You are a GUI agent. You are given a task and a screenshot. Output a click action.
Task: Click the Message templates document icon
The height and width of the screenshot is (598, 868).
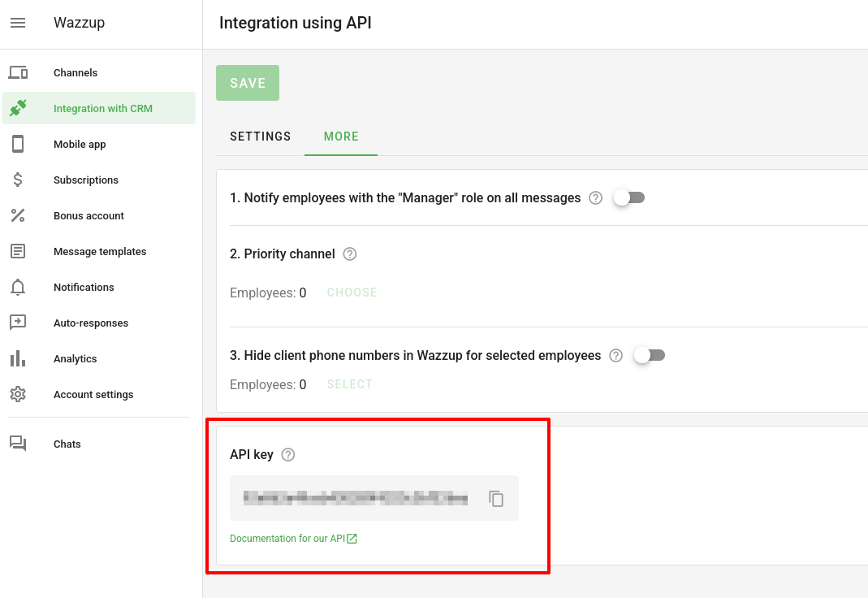(18, 251)
